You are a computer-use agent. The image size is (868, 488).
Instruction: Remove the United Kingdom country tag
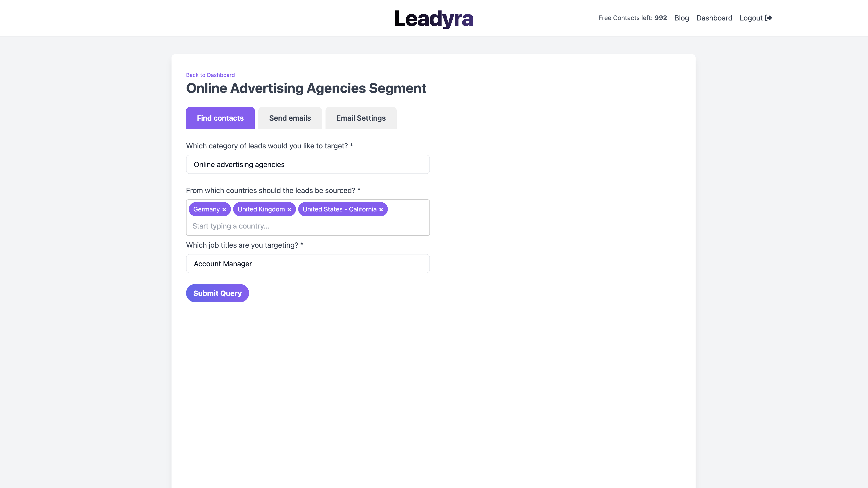[x=289, y=209]
